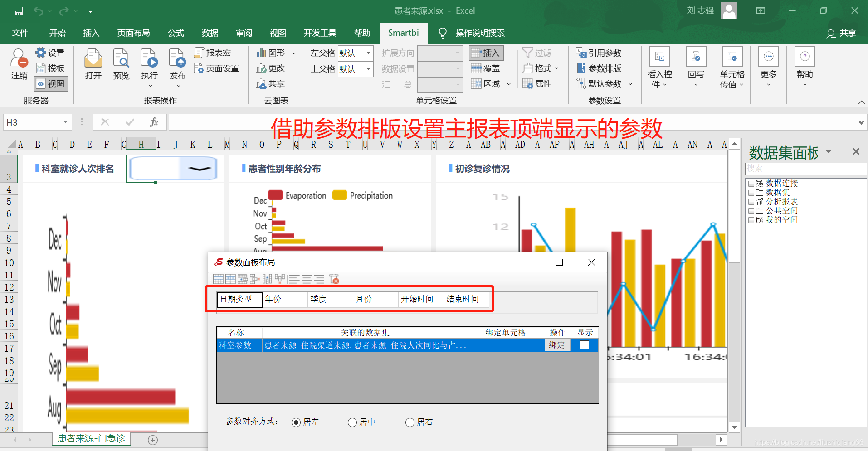Open 报表宏 report macro

(x=213, y=53)
